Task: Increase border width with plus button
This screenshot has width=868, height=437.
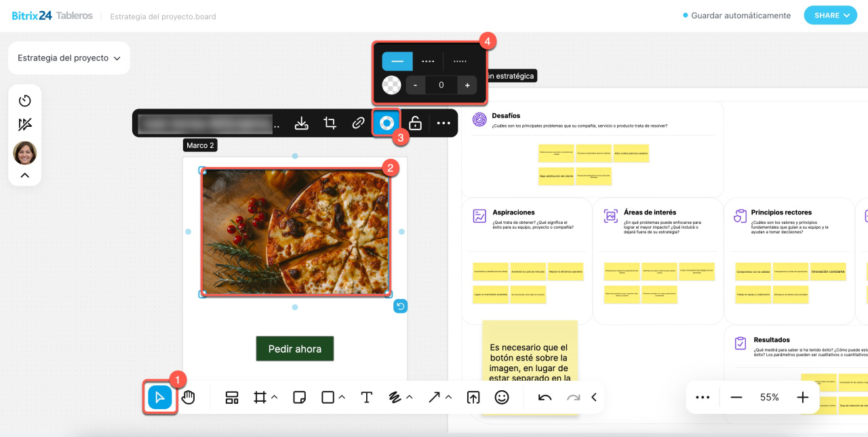Action: [x=467, y=85]
